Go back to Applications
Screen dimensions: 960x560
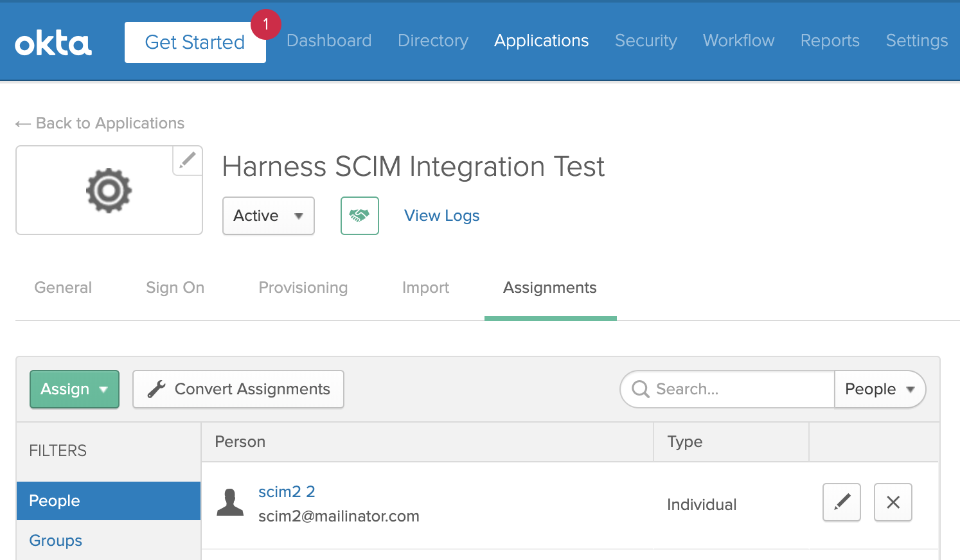tap(100, 123)
